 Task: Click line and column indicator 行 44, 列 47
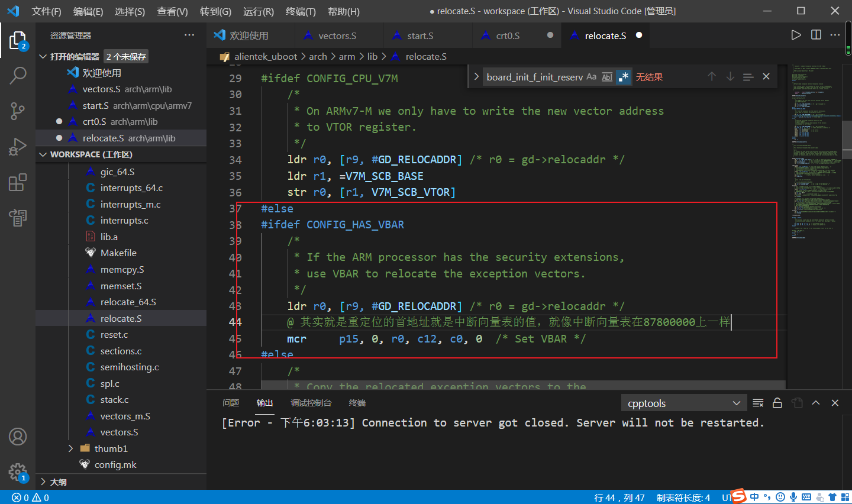(619, 497)
